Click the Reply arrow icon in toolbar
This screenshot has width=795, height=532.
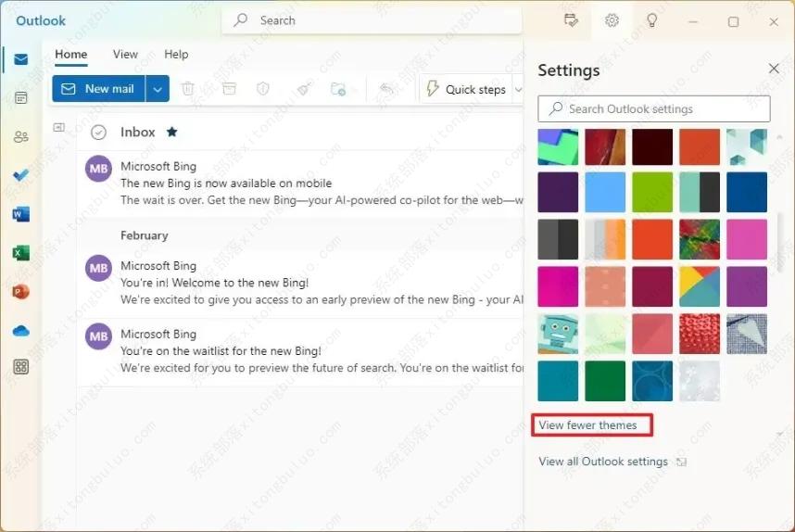(x=386, y=89)
